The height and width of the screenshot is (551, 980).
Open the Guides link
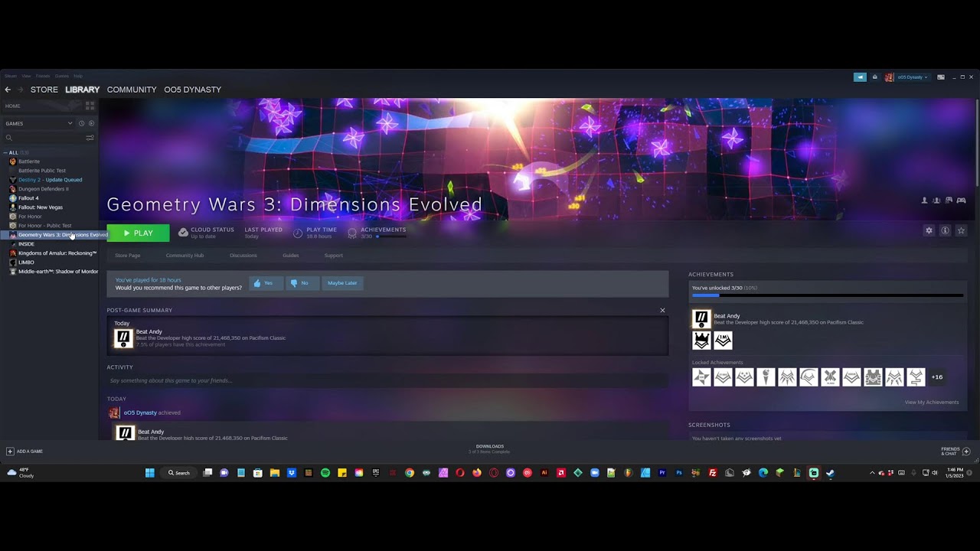(x=291, y=256)
